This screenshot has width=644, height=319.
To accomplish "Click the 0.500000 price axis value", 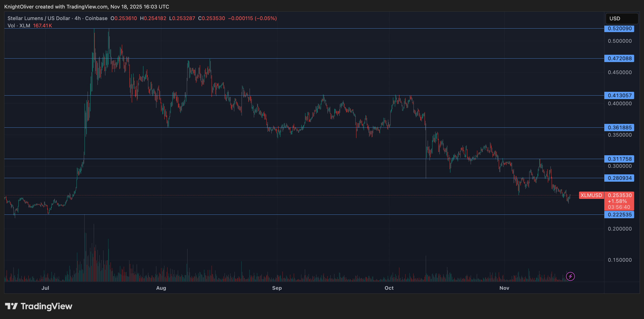I will (619, 41).
